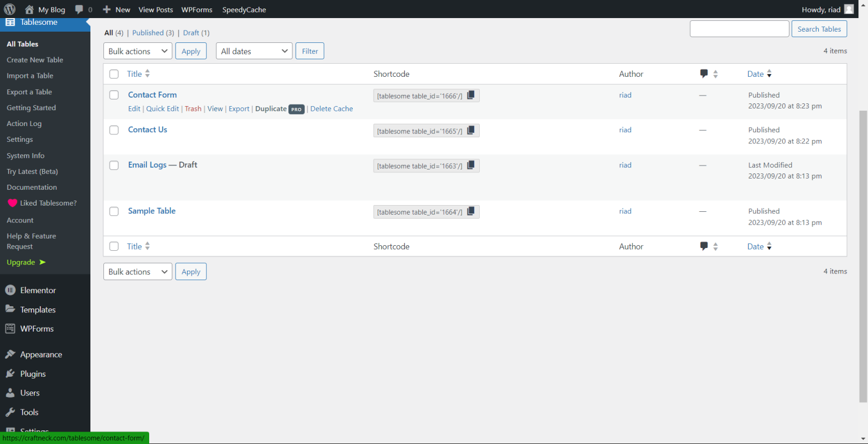The width and height of the screenshot is (868, 444).
Task: Open the Elementor sidebar icon
Action: 11,290
